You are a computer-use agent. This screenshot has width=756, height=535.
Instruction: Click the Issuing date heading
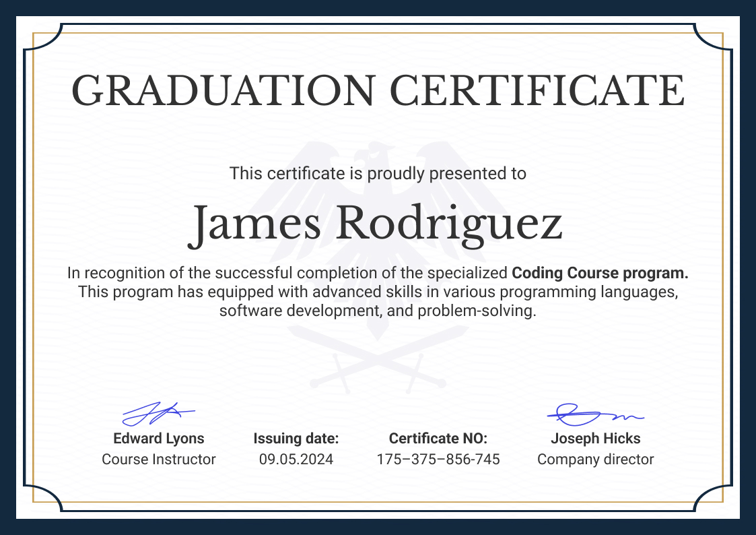tap(296, 438)
